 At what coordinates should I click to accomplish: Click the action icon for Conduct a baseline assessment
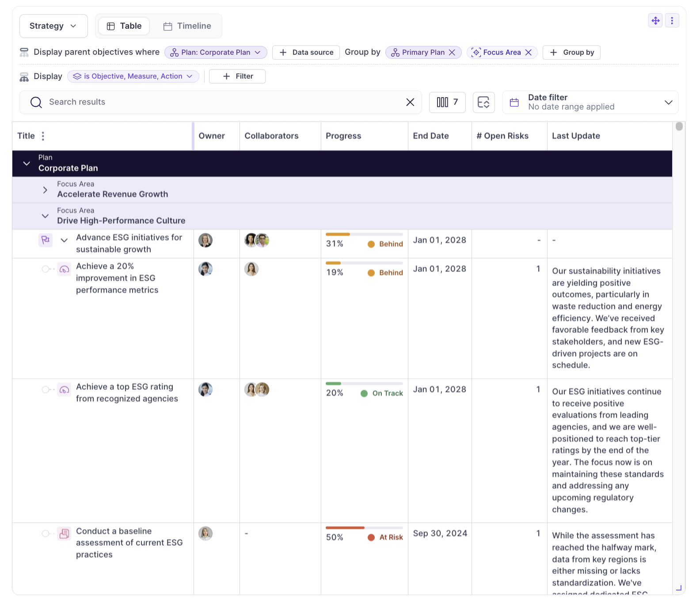click(65, 534)
